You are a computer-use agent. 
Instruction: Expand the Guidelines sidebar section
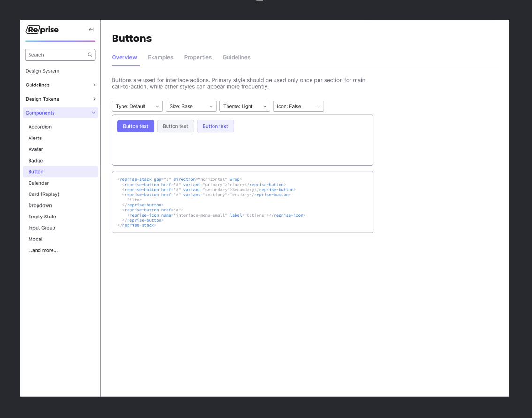(61, 85)
